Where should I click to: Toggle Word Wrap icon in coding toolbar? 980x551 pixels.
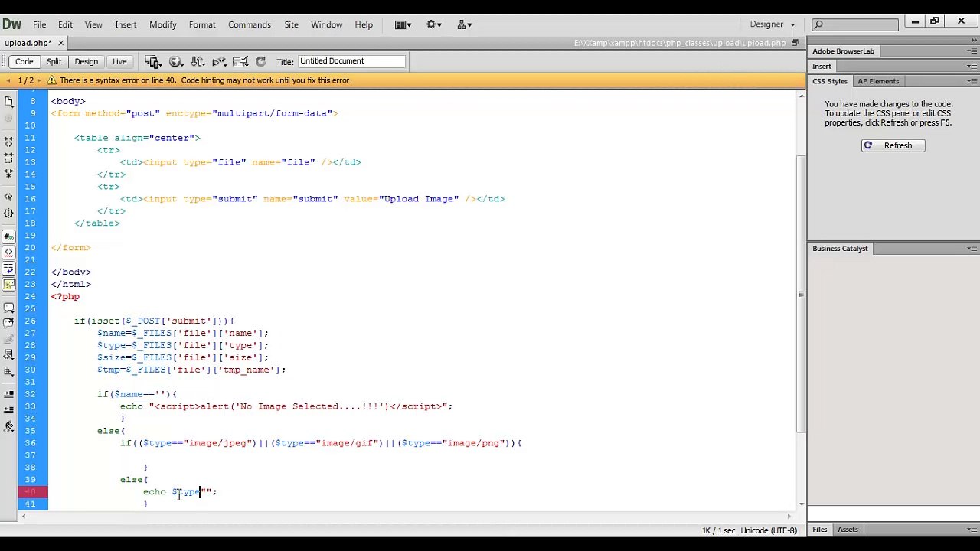[x=9, y=269]
